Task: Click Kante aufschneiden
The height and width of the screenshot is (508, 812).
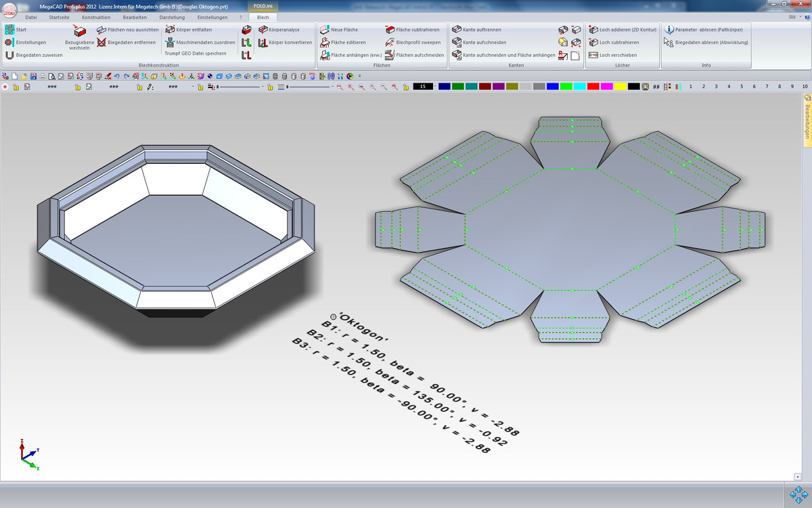Action: [x=480, y=42]
